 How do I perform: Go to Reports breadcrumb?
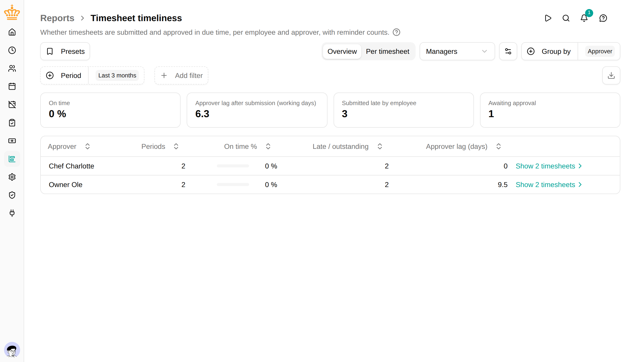tap(57, 18)
